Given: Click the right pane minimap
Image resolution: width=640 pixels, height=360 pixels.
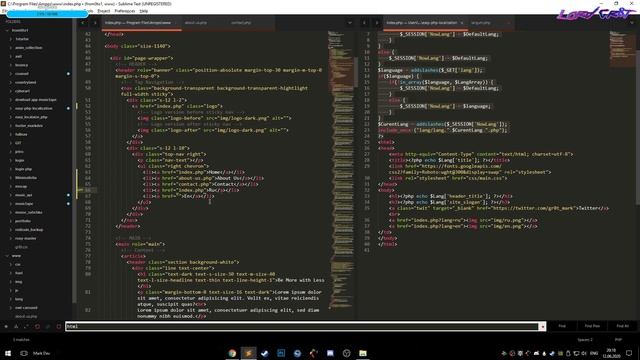Looking at the screenshot, I should pos(621,49).
